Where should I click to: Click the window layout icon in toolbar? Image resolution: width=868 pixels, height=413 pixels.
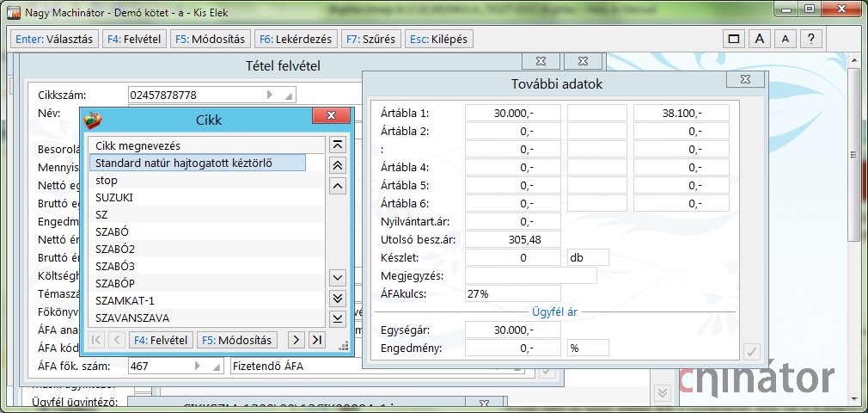[x=734, y=39]
